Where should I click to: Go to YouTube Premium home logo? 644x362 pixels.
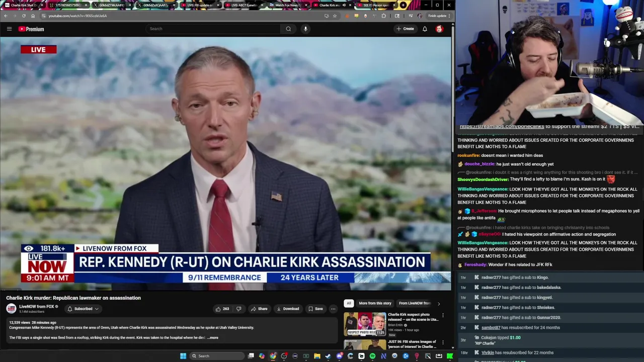31,29
